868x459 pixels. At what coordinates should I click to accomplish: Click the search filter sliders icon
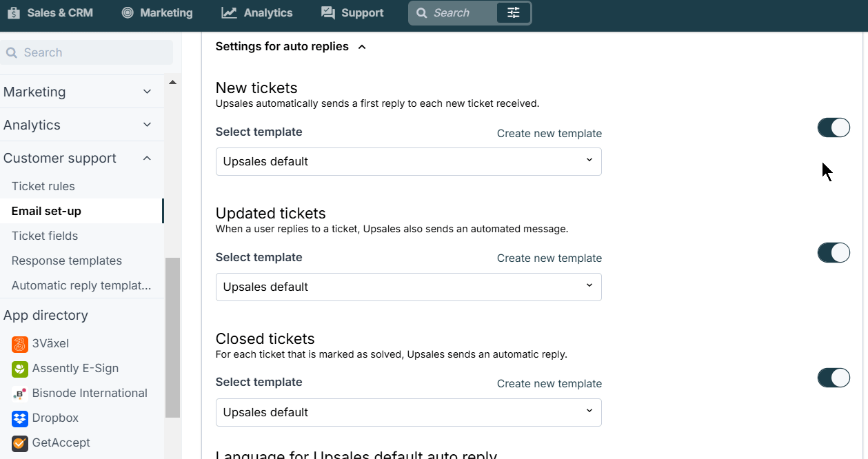coord(514,13)
